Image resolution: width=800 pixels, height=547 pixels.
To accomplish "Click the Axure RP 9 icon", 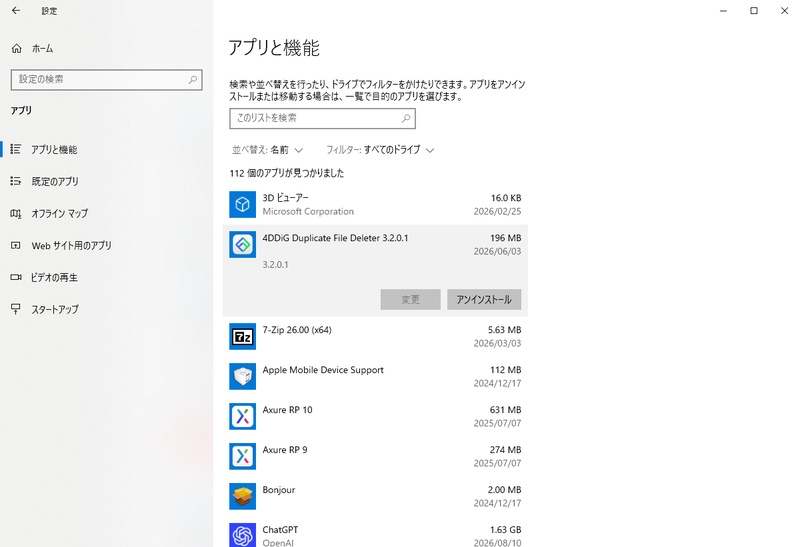I will point(242,456).
